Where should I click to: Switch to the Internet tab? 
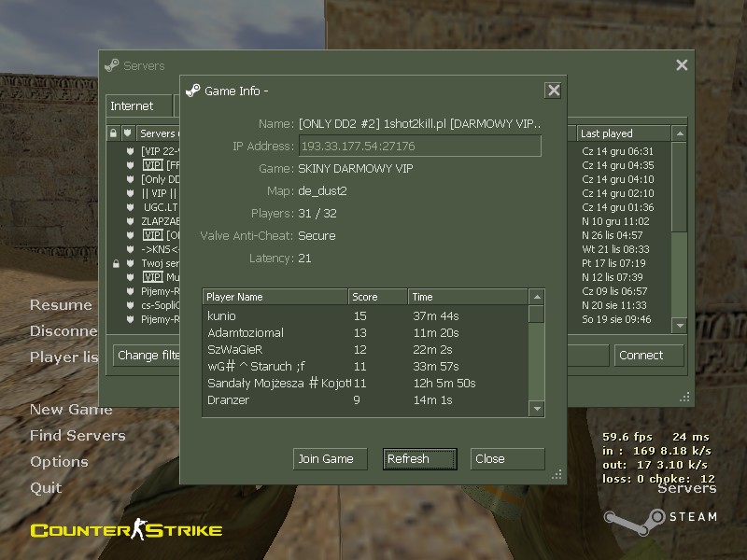coord(138,105)
